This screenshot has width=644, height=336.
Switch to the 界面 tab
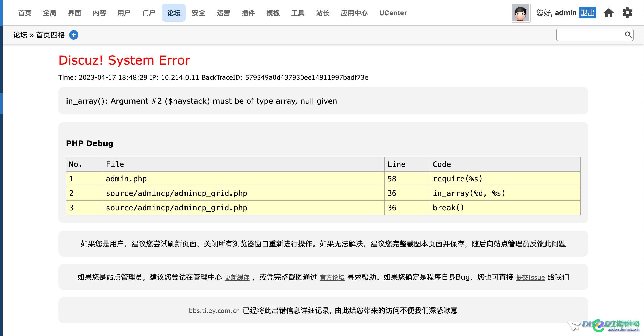pos(74,13)
